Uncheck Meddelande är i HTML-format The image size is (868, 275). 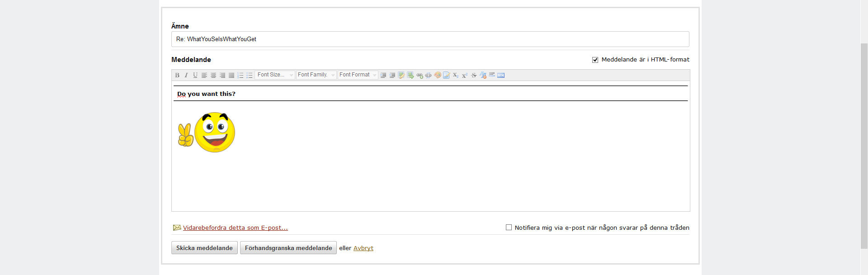(x=595, y=60)
